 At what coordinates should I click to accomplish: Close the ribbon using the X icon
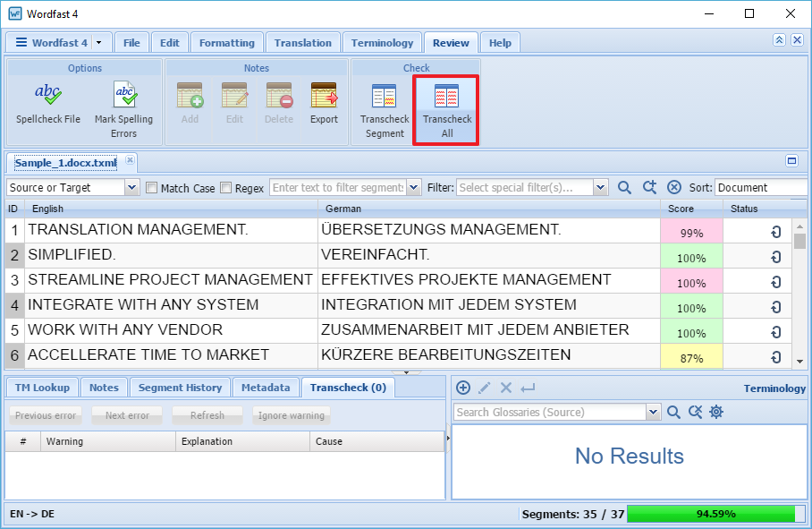click(798, 40)
